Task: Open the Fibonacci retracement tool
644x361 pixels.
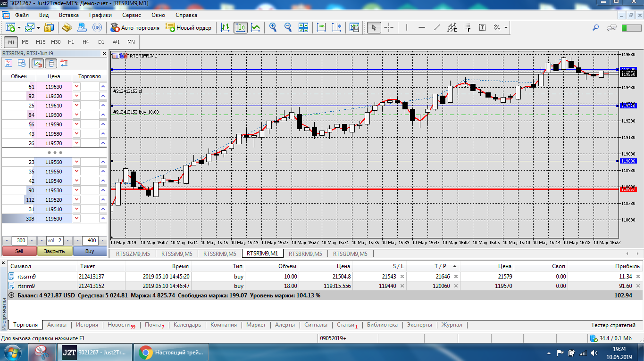Action: click(467, 27)
